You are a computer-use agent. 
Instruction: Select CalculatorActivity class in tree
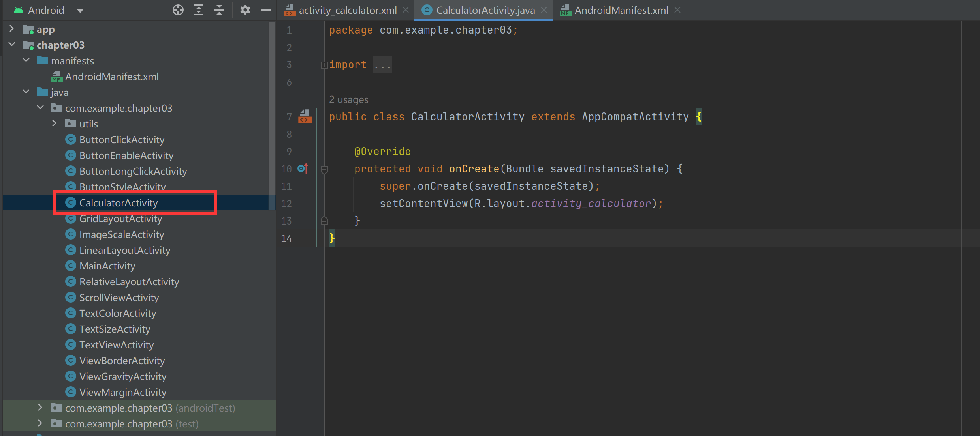(119, 203)
